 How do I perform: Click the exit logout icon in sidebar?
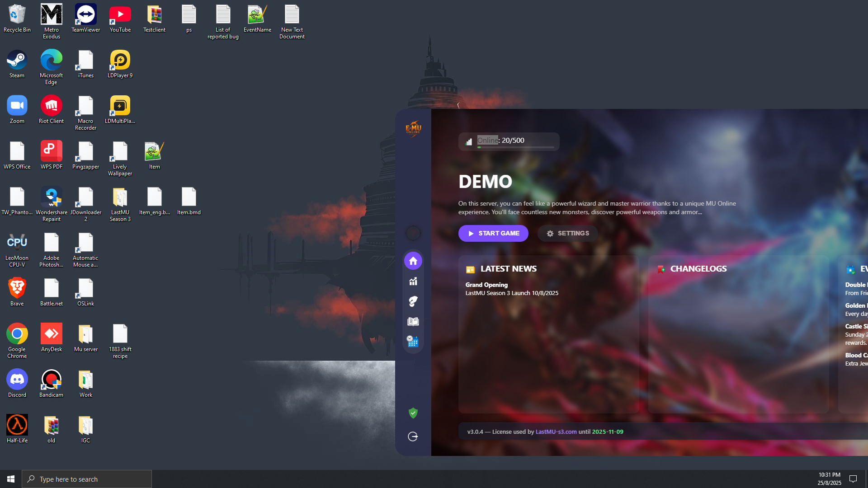(x=413, y=436)
